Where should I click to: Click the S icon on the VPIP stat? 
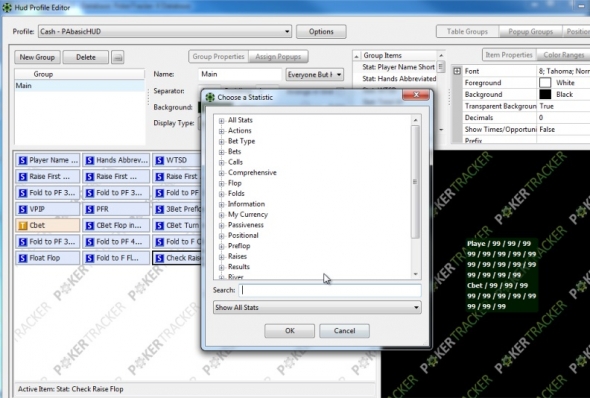[x=23, y=209]
